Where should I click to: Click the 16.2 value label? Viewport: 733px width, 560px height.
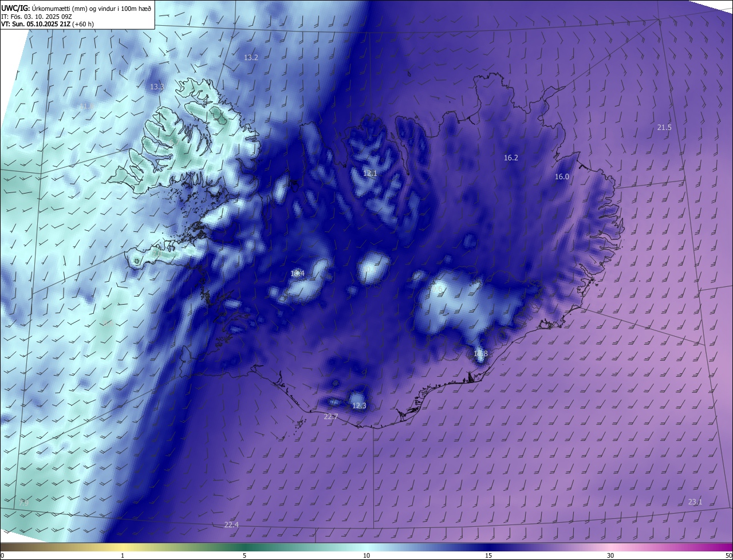[x=511, y=157]
